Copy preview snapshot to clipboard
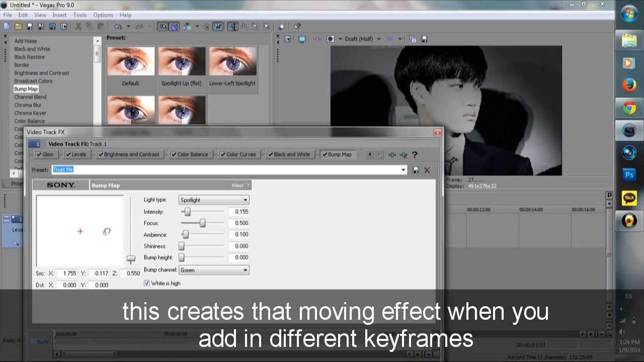The height and width of the screenshot is (362, 644). coord(413,39)
